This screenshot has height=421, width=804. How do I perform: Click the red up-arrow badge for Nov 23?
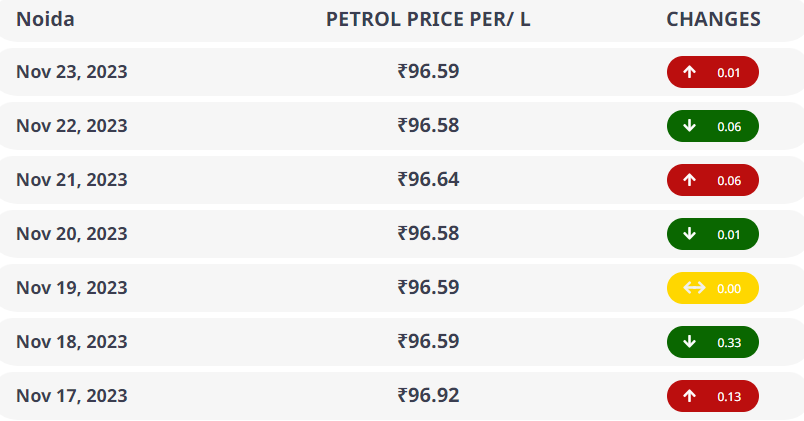click(x=712, y=72)
